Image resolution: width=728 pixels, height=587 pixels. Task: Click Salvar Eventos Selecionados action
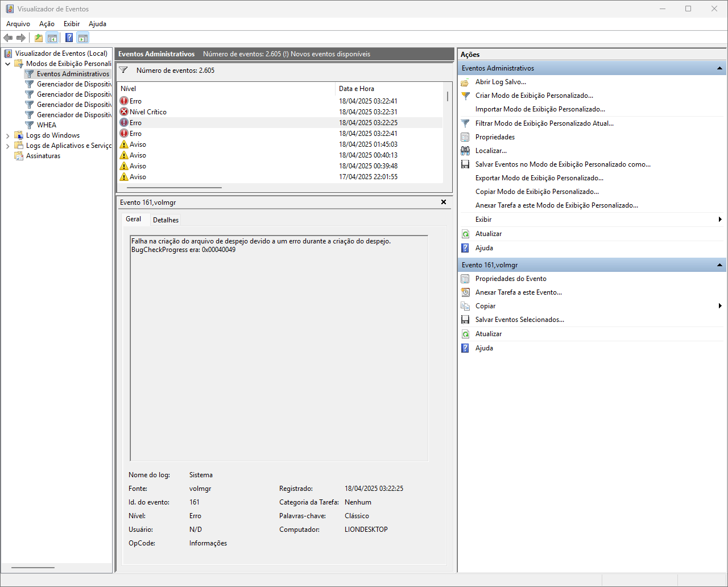pos(520,320)
